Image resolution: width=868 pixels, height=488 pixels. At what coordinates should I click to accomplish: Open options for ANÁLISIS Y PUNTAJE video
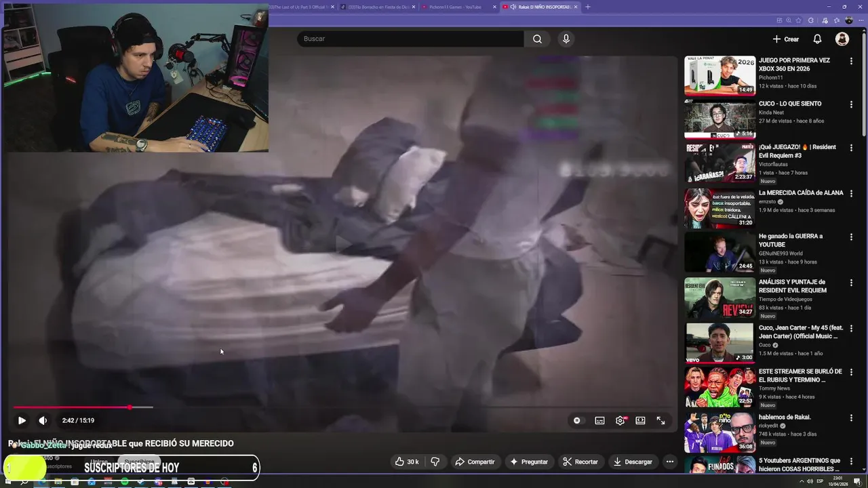pyautogui.click(x=851, y=283)
